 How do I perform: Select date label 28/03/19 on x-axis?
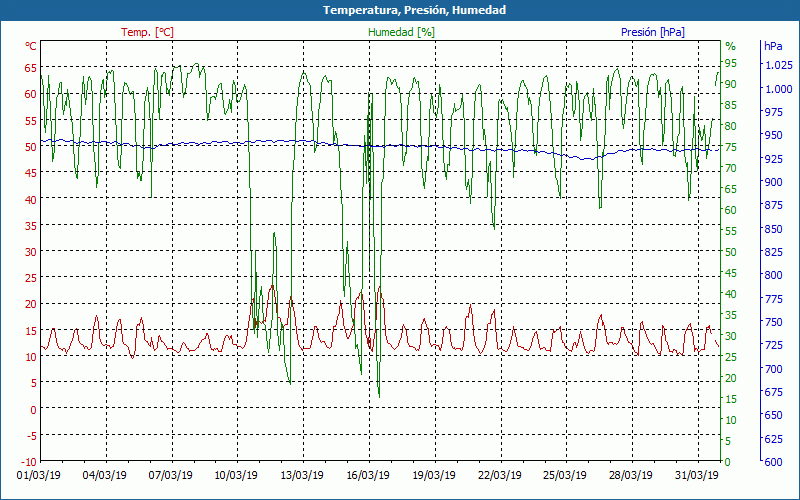click(x=631, y=476)
